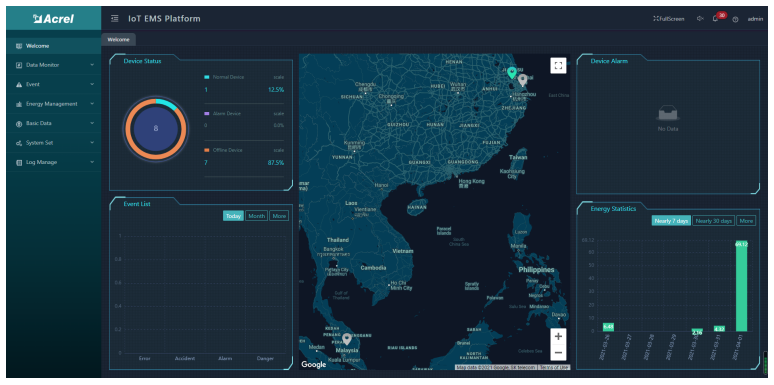Toggle the Today filter in Event List
774x385 pixels.
(x=233, y=216)
